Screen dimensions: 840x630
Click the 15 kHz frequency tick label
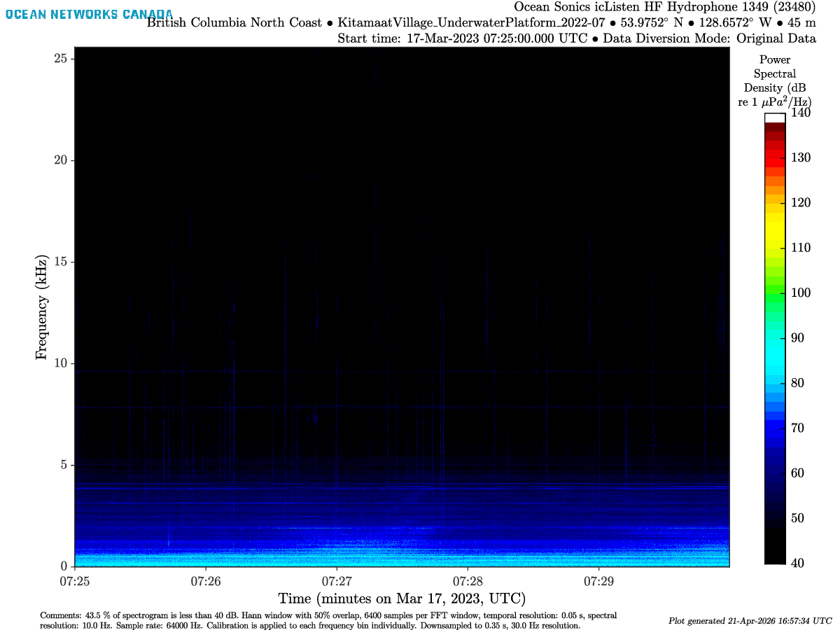tap(59, 262)
